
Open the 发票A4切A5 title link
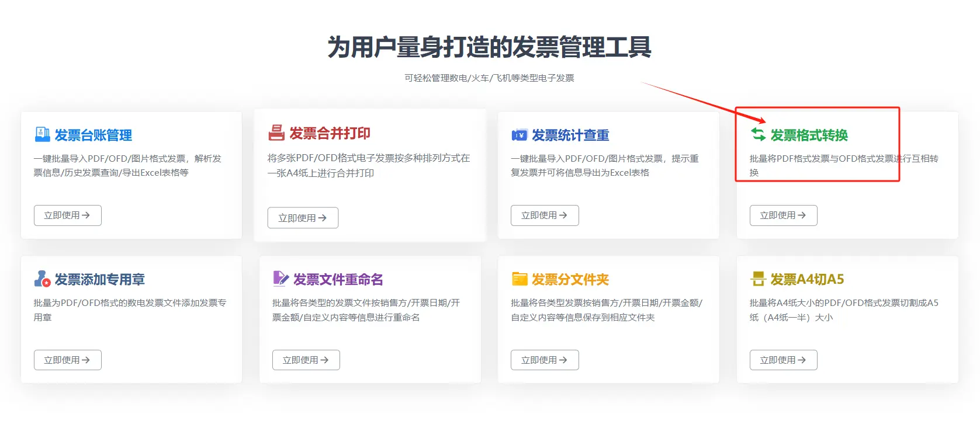pos(807,279)
